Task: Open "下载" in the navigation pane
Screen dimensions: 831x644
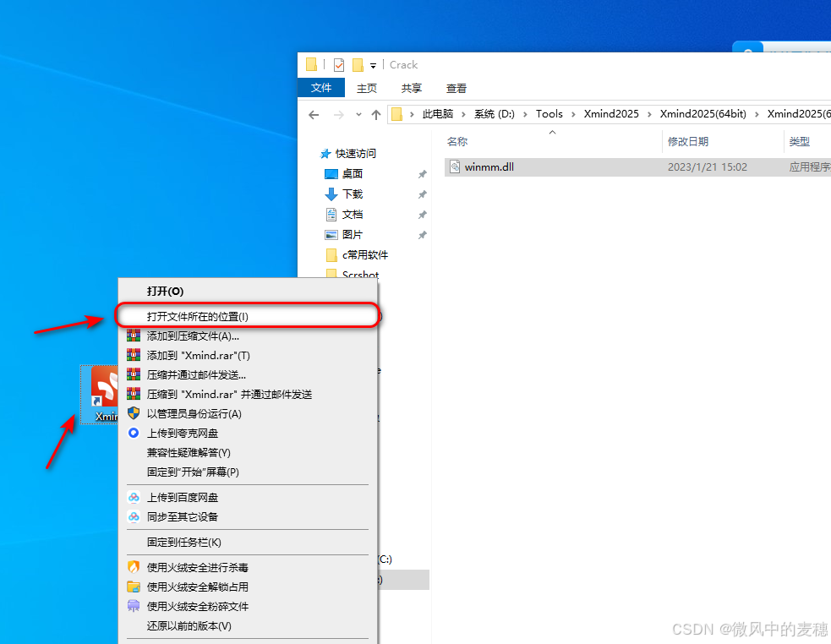Action: (343, 194)
